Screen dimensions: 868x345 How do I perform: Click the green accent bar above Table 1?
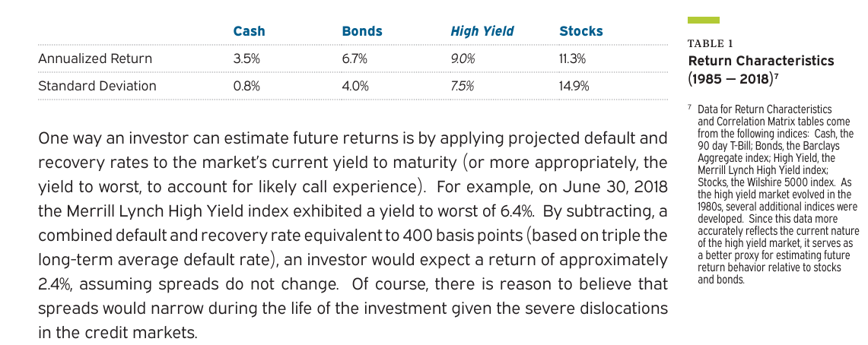tap(703, 20)
